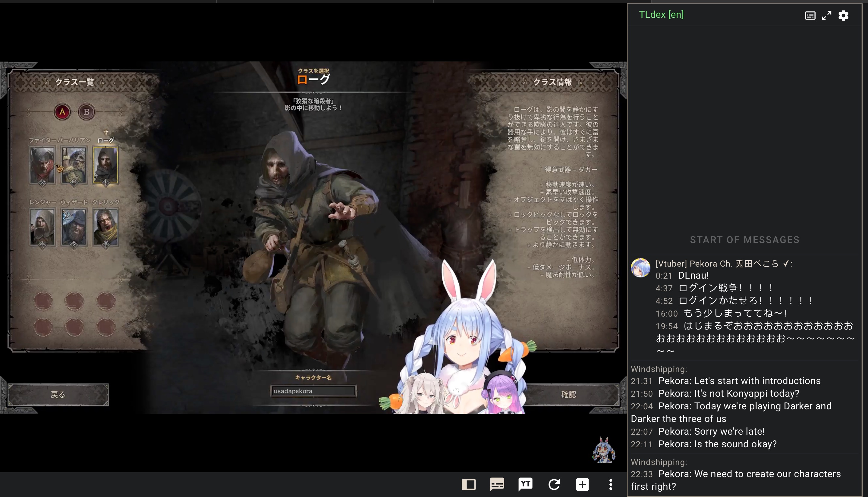The width and height of the screenshot is (868, 497).
Task: Switch to preset B tab
Action: click(x=86, y=112)
